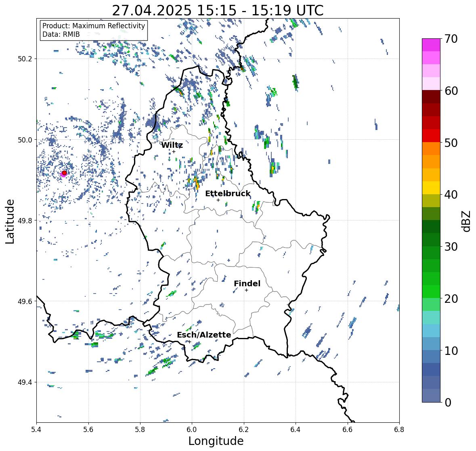
Task: Select the Wiltz city label
Action: point(172,145)
